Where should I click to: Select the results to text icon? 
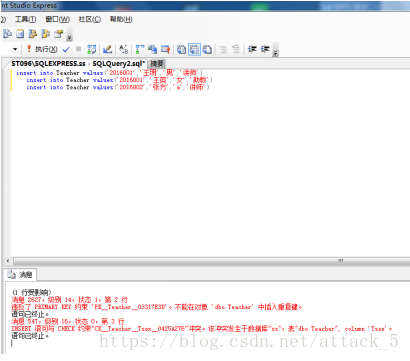click(x=181, y=49)
